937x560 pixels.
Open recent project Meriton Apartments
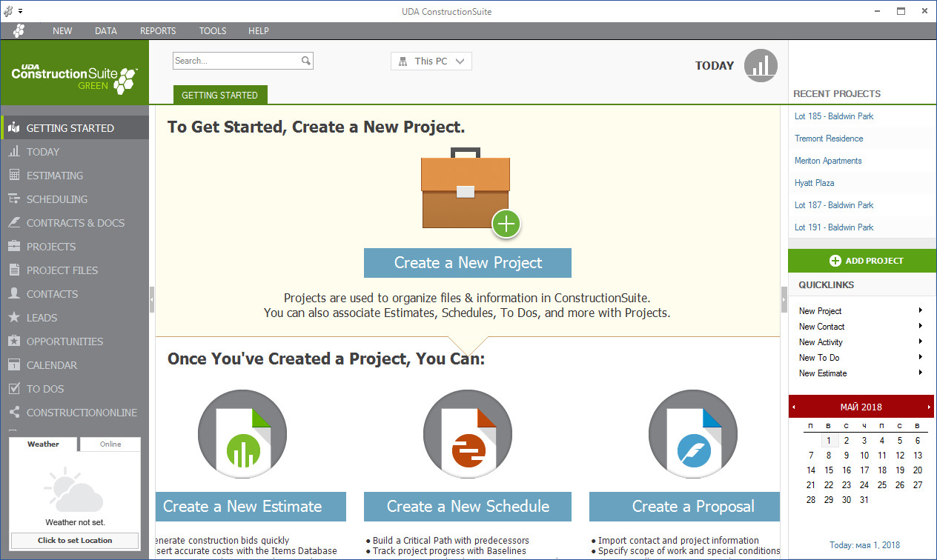click(828, 161)
